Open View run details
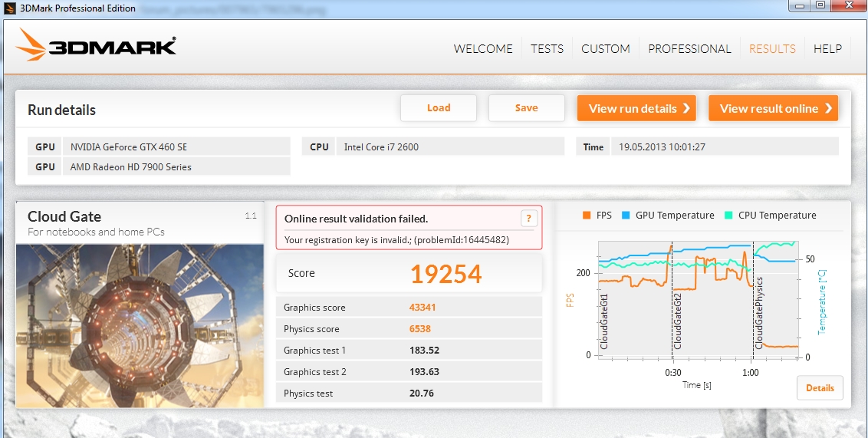Image resolution: width=868 pixels, height=438 pixels. click(636, 108)
